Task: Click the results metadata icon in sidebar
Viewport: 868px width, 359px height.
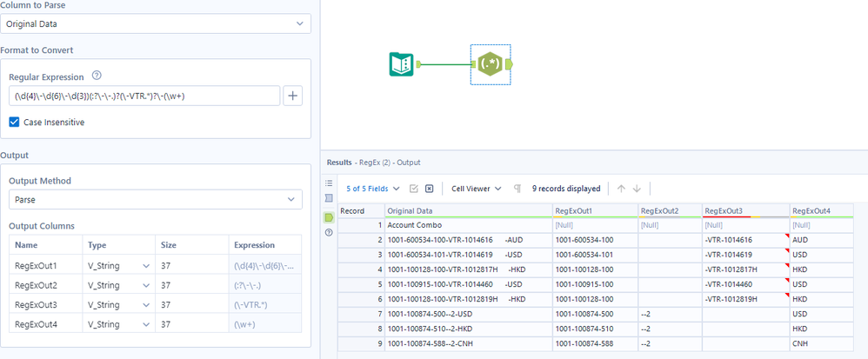Action: click(329, 197)
